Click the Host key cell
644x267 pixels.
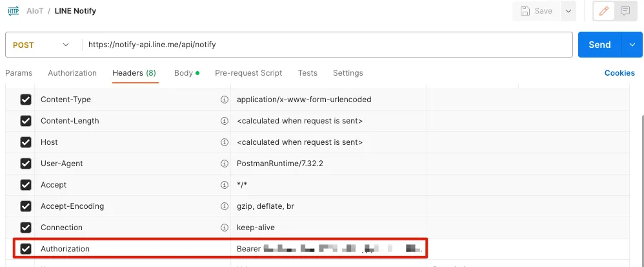(133, 142)
